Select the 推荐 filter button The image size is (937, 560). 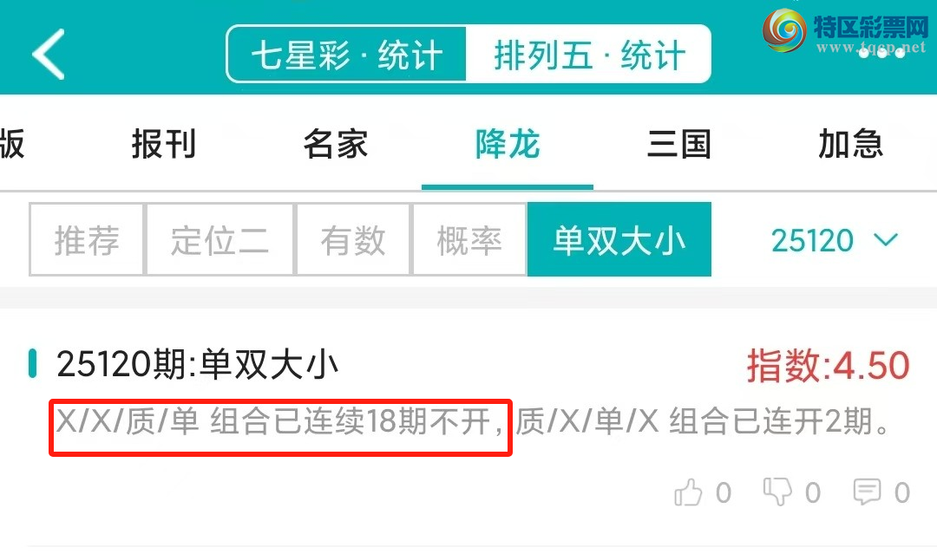87,239
